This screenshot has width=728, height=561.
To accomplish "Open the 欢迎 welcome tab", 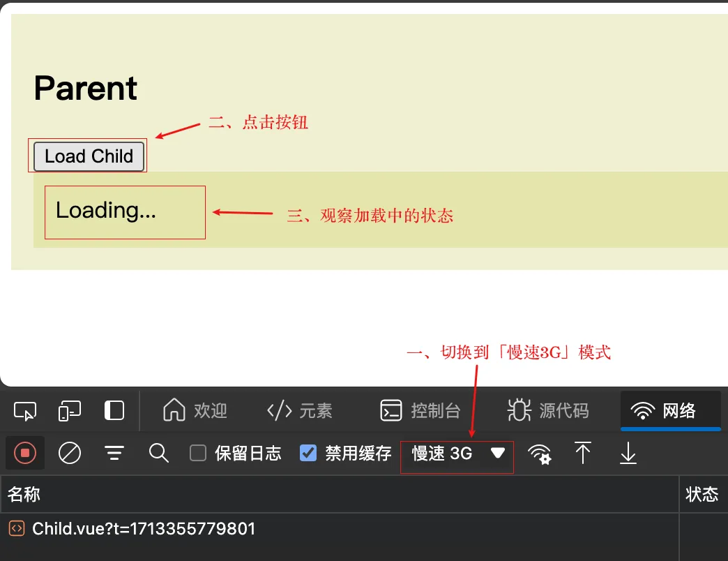I will [x=195, y=410].
